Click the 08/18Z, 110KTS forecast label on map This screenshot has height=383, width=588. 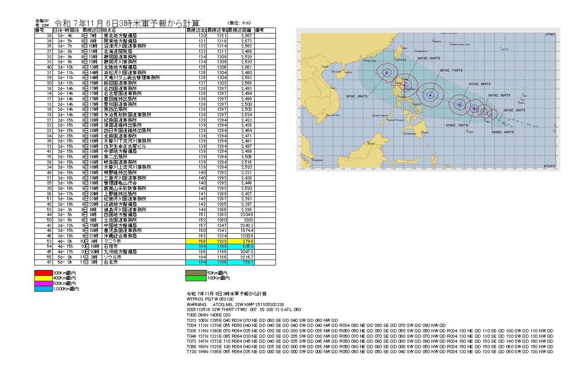click(x=451, y=71)
